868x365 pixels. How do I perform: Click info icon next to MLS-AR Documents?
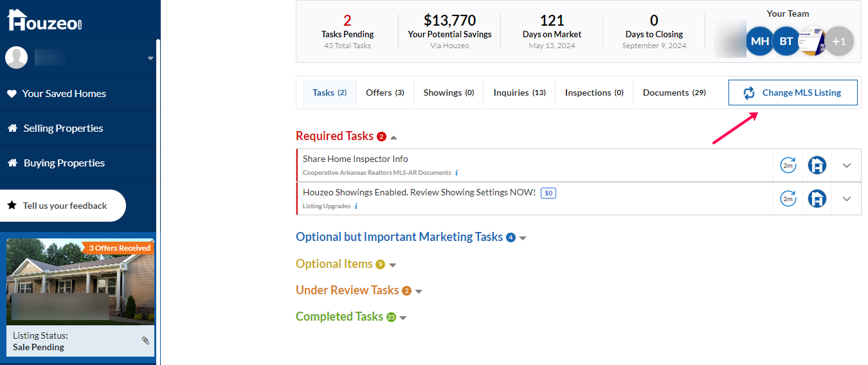[x=457, y=173]
